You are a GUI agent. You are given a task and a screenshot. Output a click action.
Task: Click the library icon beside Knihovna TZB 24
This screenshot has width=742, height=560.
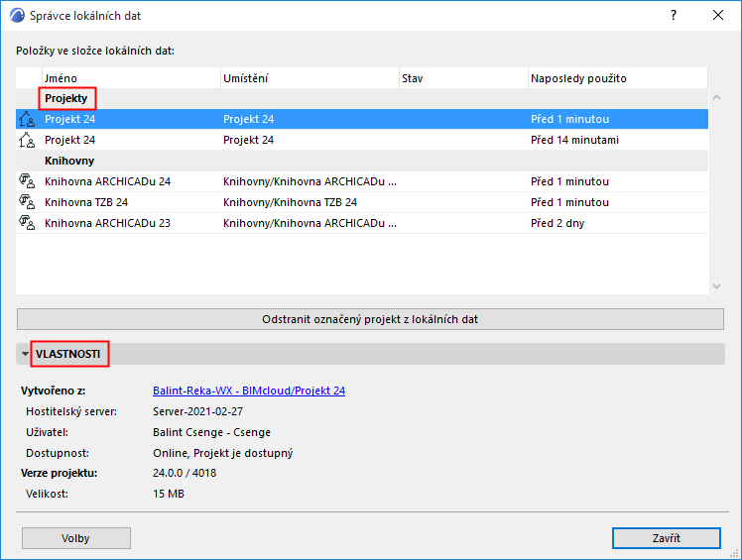(27, 202)
